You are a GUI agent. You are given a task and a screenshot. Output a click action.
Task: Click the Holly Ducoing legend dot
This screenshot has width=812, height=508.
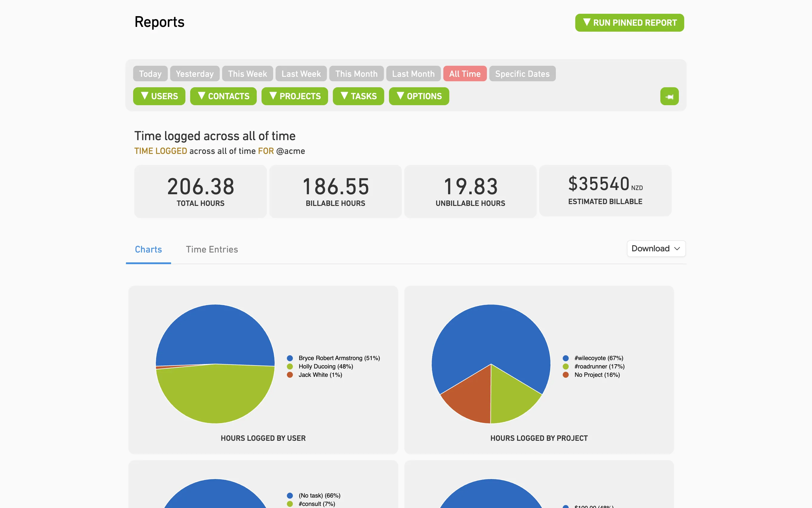290,367
